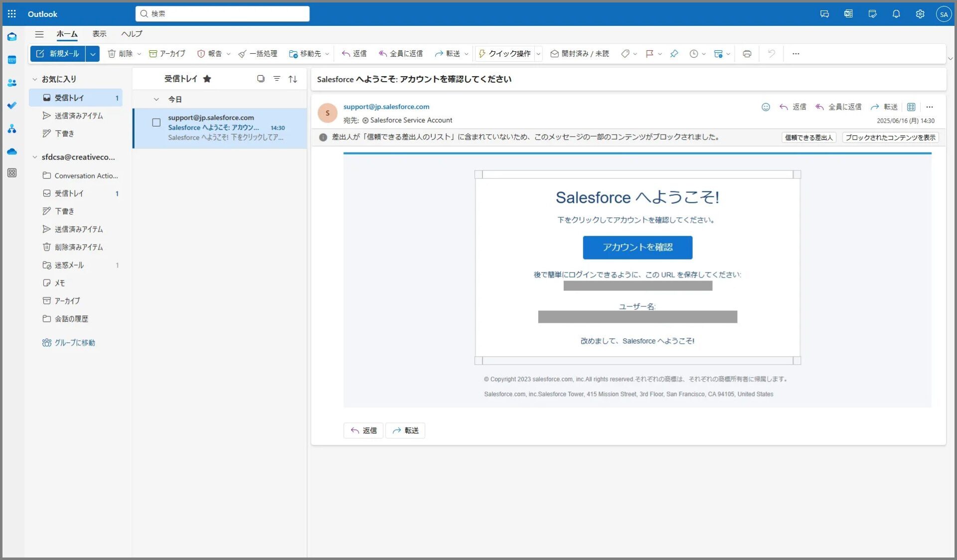
Task: Open the flag dropdown arrow
Action: 660,54
